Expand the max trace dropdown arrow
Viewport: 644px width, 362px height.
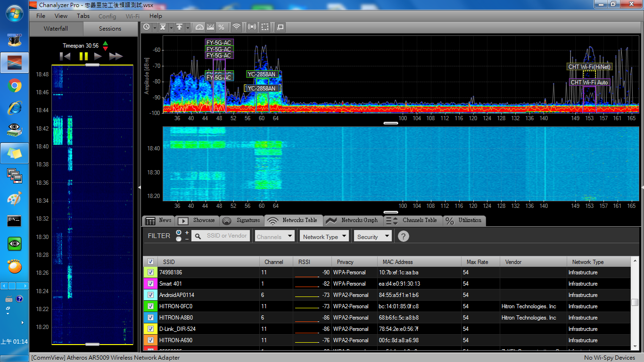pos(188,27)
